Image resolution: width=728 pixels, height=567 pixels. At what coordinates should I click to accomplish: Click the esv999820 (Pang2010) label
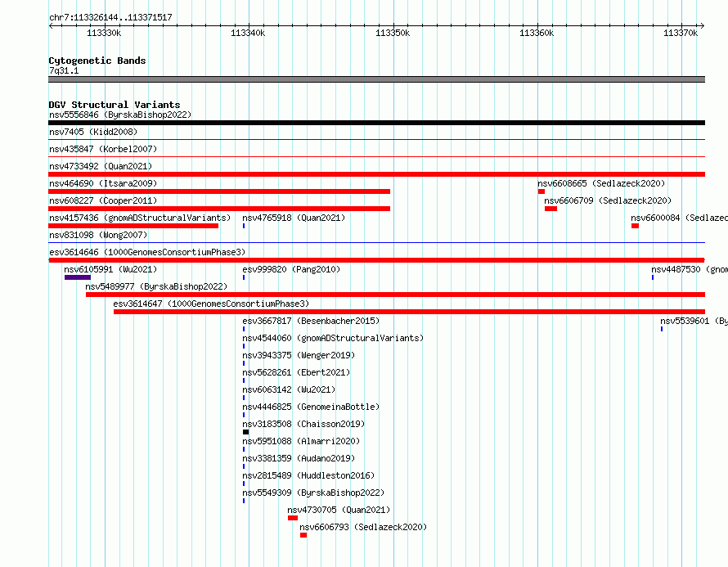coord(291,269)
